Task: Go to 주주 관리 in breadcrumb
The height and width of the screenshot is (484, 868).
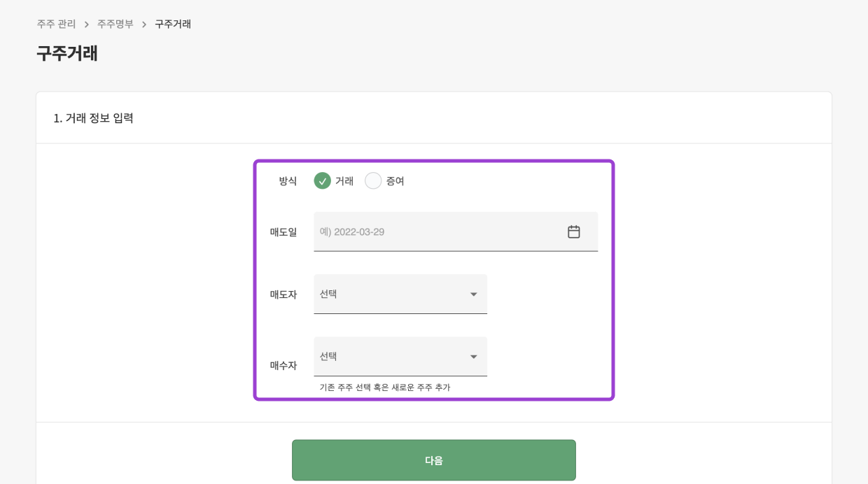Action: point(56,24)
